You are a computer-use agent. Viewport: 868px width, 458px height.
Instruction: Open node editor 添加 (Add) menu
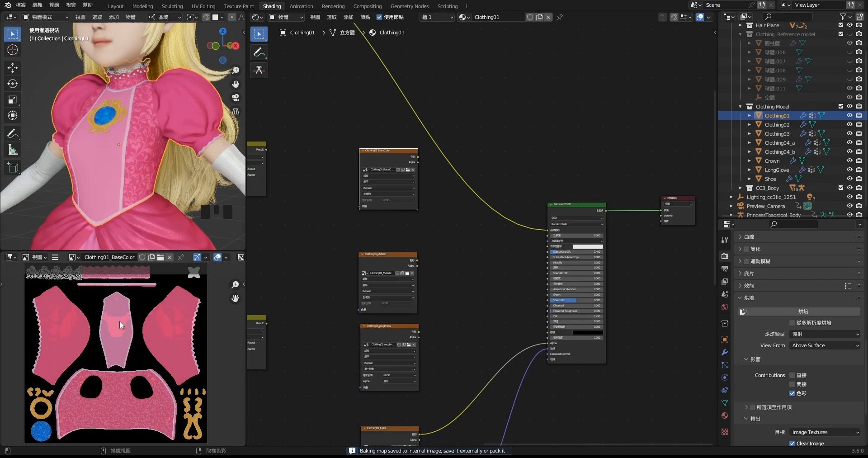[348, 17]
